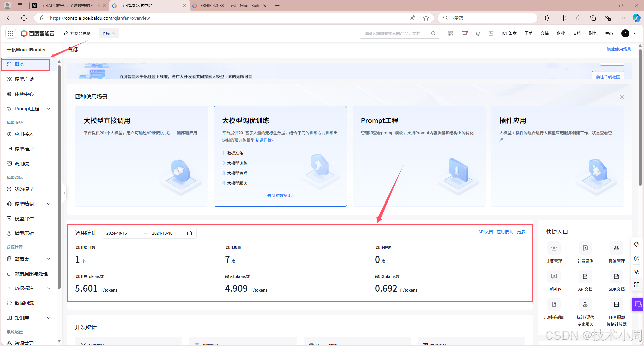Screen dimensions: 644x346
Task: Click the search magnifier in console search
Action: [x=433, y=33]
